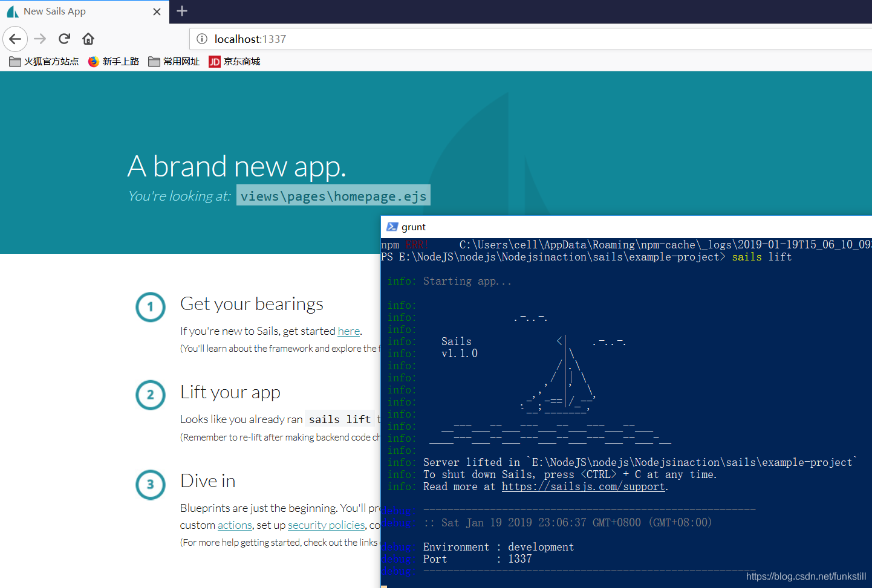Click the 'Lift your app' heading
This screenshot has height=588, width=872.
pyautogui.click(x=230, y=392)
